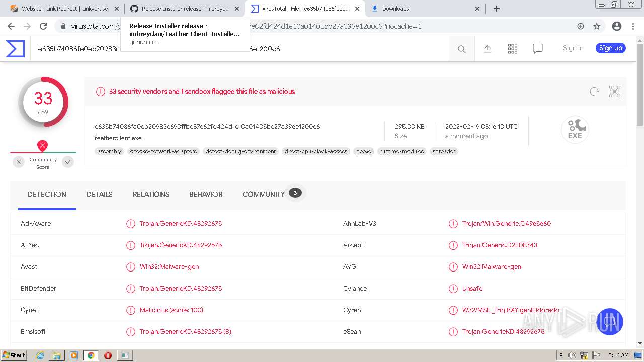Open the upload file icon
This screenshot has width=644, height=362.
pos(487,49)
